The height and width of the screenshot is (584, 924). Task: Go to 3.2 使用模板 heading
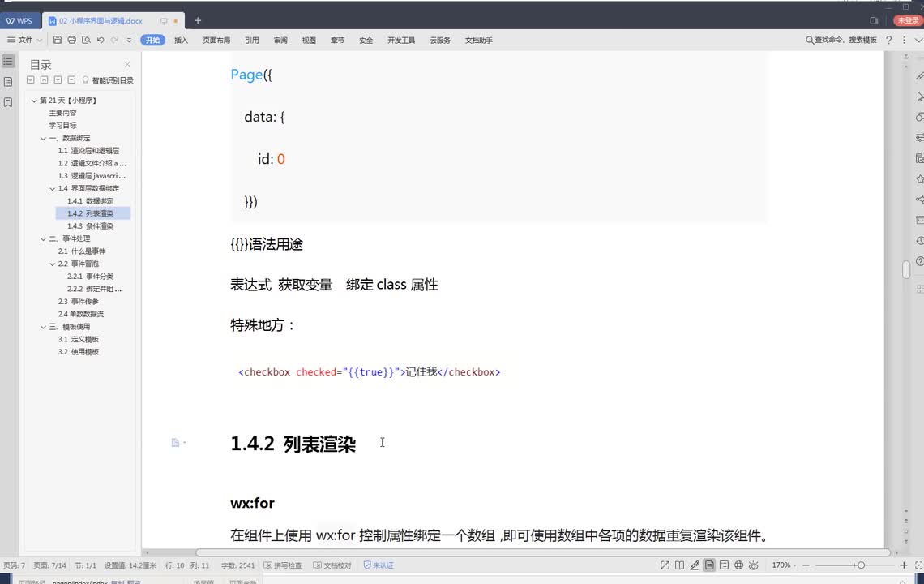(x=78, y=351)
